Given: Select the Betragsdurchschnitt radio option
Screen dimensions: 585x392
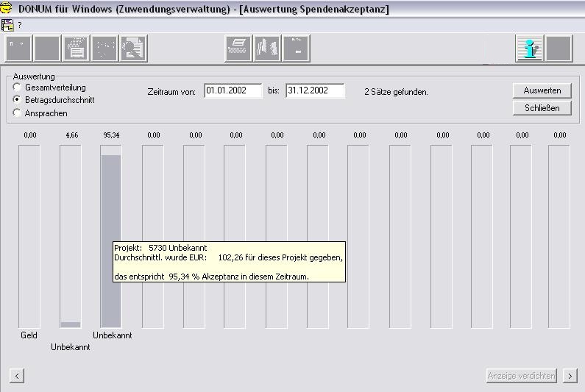Looking at the screenshot, I should point(17,100).
